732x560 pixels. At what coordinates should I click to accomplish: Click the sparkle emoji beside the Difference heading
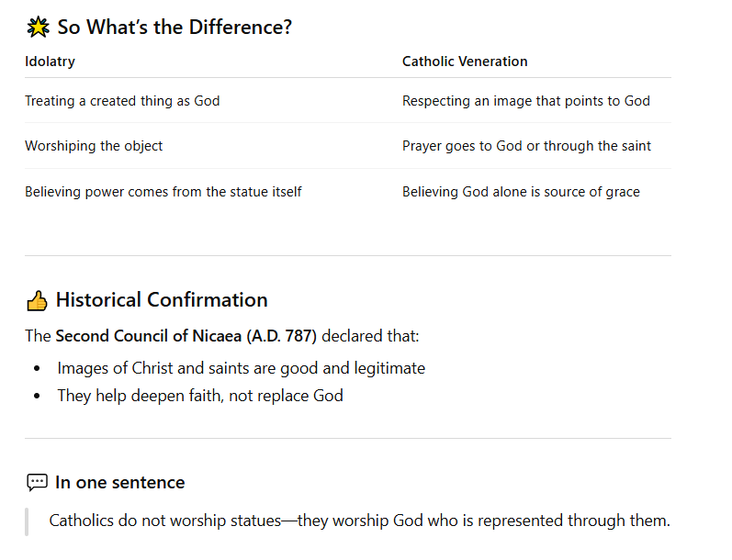(x=38, y=28)
